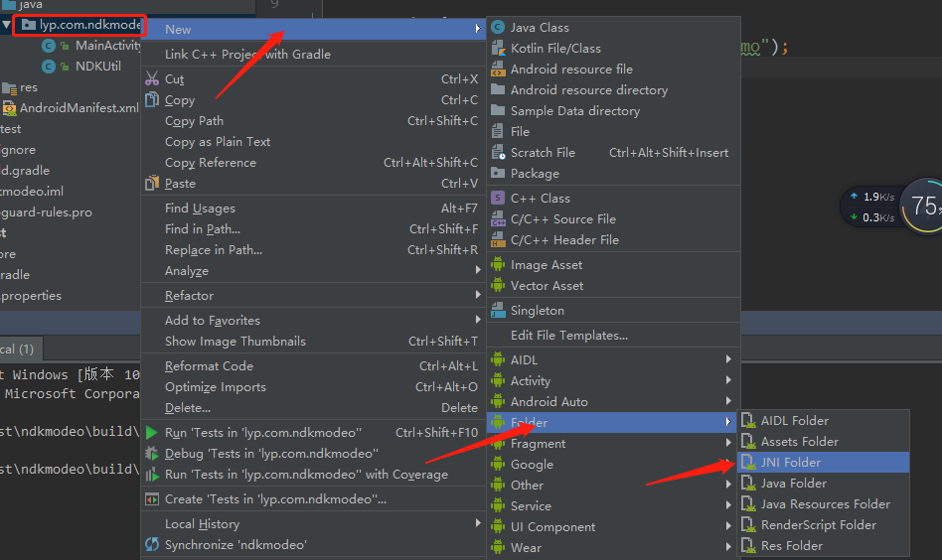Click the Kotlin File/Class icon
Viewport: 942px width, 560px height.
click(498, 48)
